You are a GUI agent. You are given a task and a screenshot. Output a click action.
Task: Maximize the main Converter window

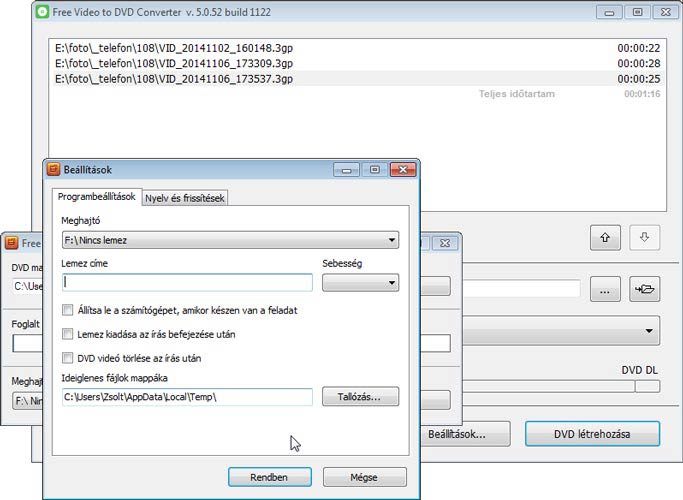[637, 12]
